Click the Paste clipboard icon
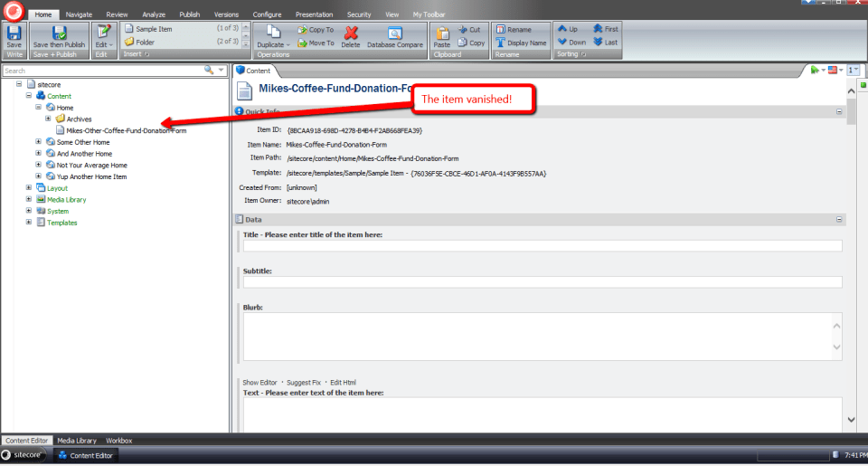The image size is (868, 466). pos(441,33)
